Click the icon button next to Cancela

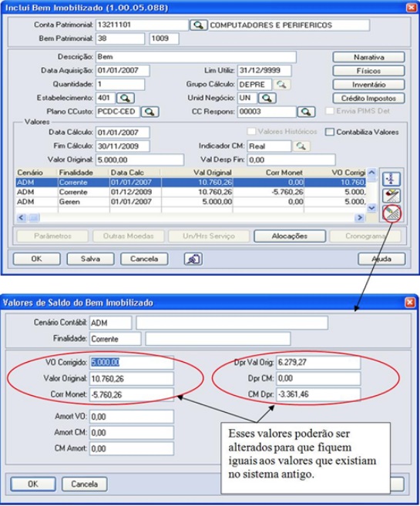tap(193, 259)
